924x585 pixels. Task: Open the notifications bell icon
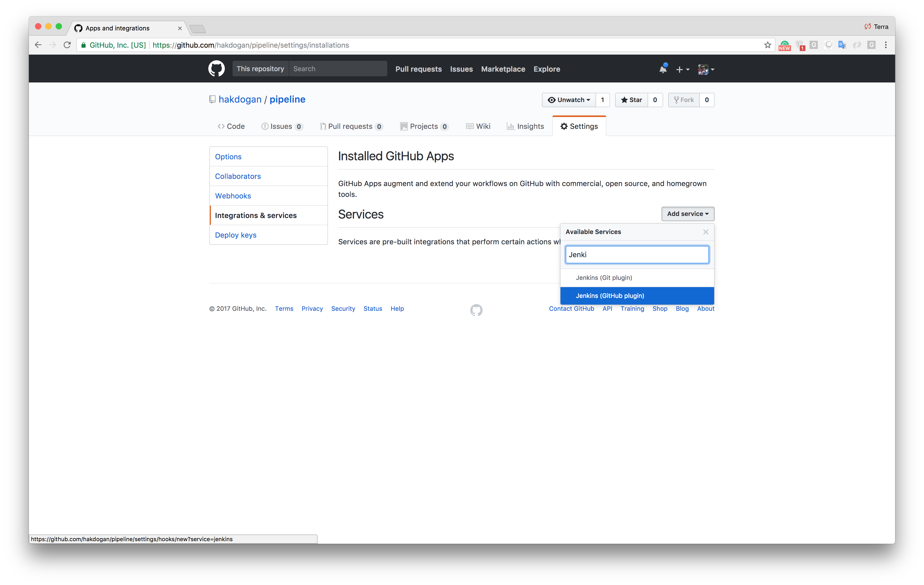(x=663, y=69)
